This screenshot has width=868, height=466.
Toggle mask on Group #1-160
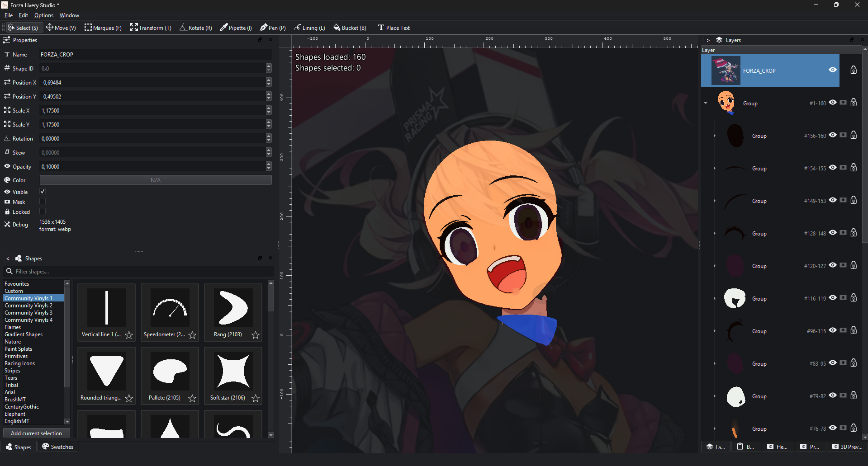(x=843, y=102)
